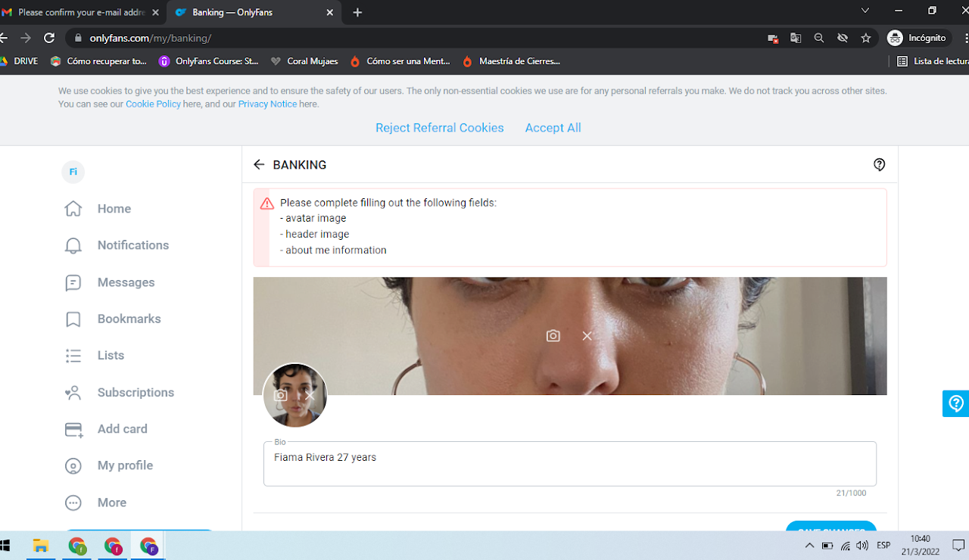
Task: Open the Windows notification center
Action: tap(958, 546)
